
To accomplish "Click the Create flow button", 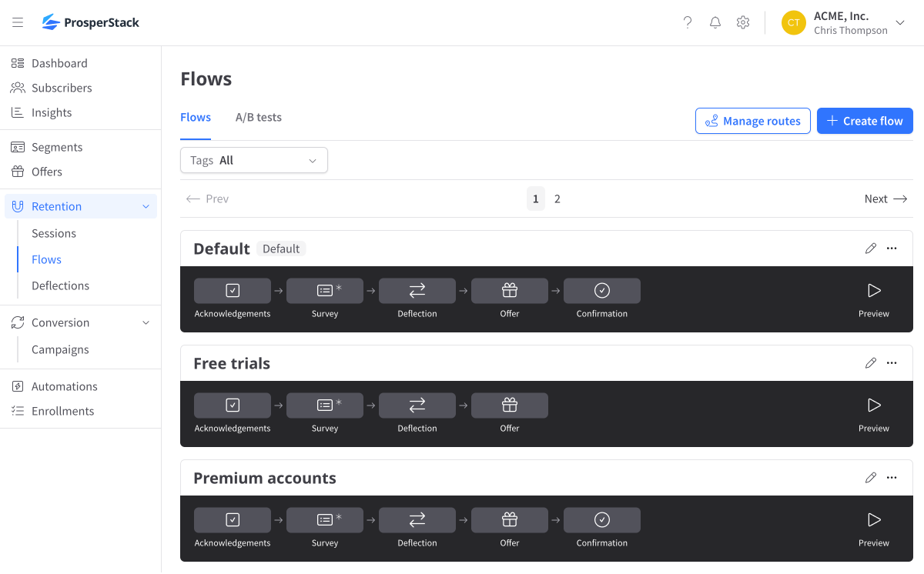I will coord(864,121).
